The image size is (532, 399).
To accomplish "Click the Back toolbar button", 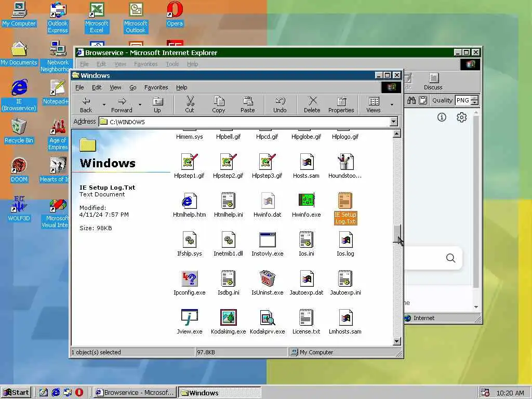I will [x=86, y=104].
